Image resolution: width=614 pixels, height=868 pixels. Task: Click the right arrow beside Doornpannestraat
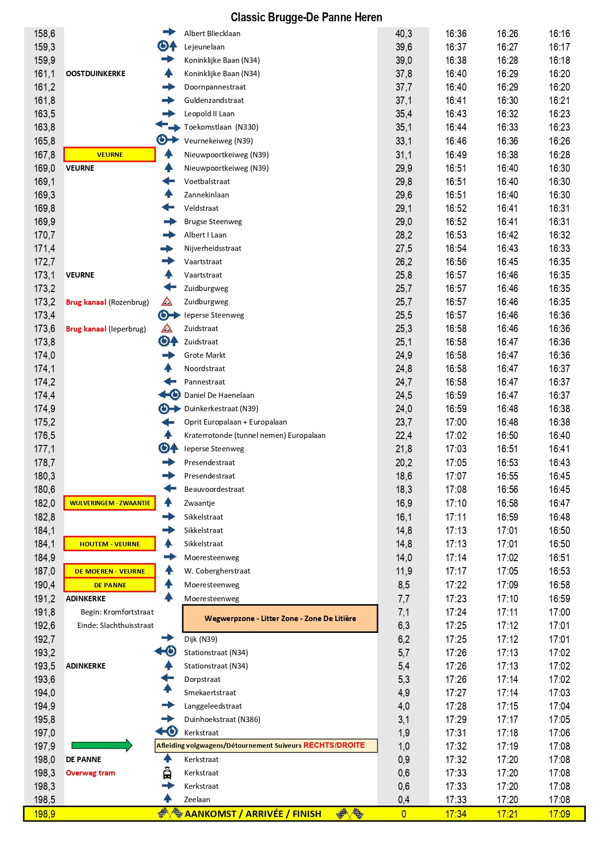click(x=169, y=87)
